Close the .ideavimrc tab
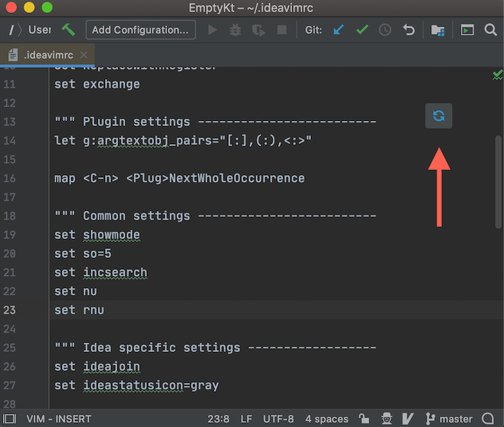This screenshot has width=504, height=427. click(84, 55)
